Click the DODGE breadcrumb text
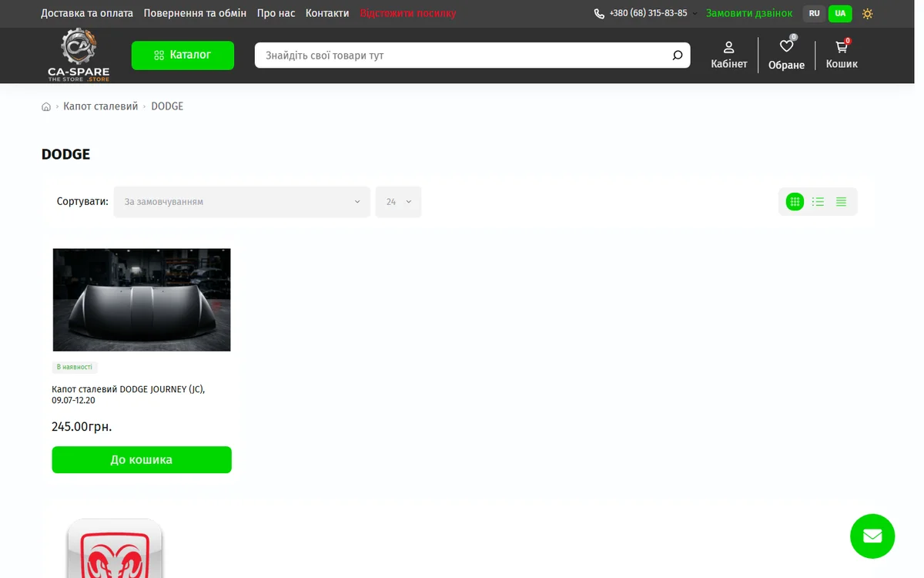The image size is (924, 578). click(x=167, y=106)
